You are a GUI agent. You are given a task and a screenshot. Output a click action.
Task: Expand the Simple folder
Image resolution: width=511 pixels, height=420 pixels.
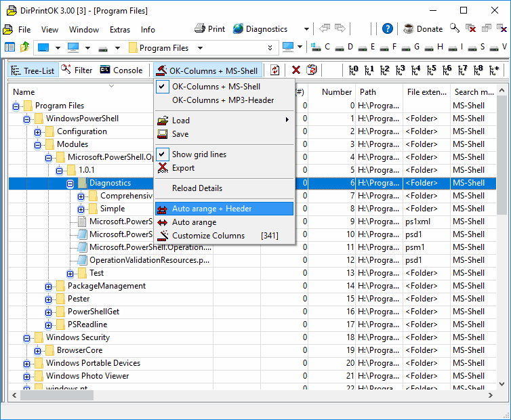pos(81,209)
